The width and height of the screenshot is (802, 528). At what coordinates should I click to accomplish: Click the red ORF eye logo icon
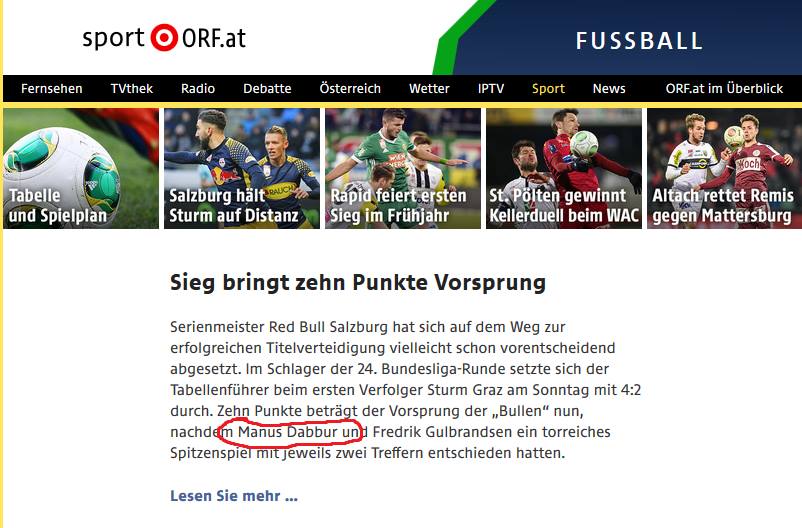[164, 37]
